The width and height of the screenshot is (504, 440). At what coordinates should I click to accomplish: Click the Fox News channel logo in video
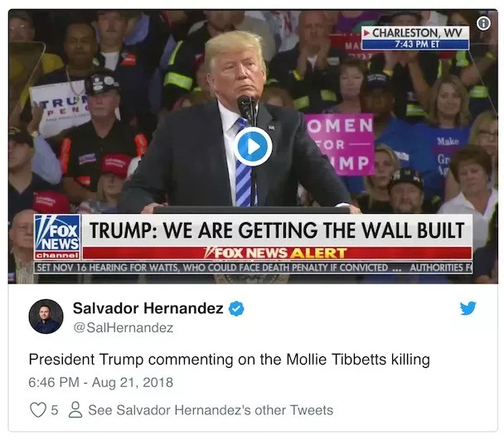pos(57,237)
